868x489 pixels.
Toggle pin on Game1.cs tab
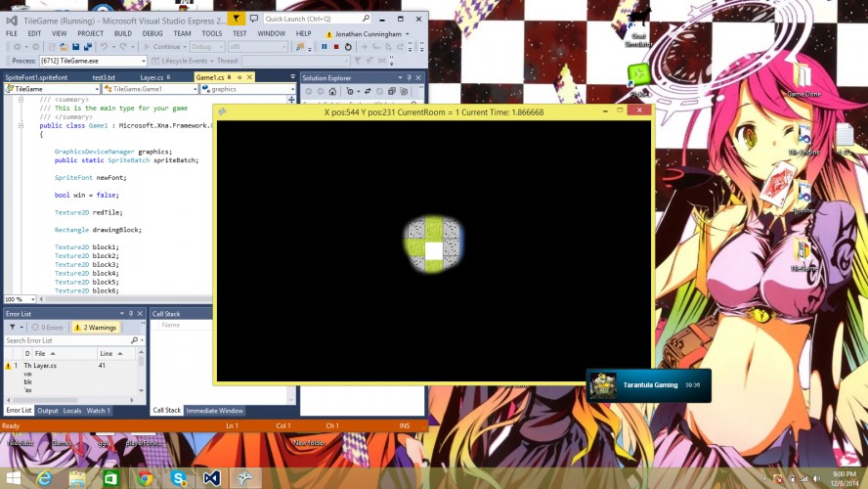(239, 77)
